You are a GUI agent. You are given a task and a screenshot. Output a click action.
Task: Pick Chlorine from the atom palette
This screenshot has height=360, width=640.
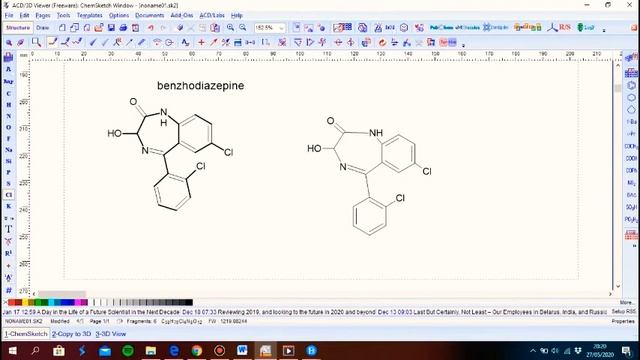pos(9,195)
